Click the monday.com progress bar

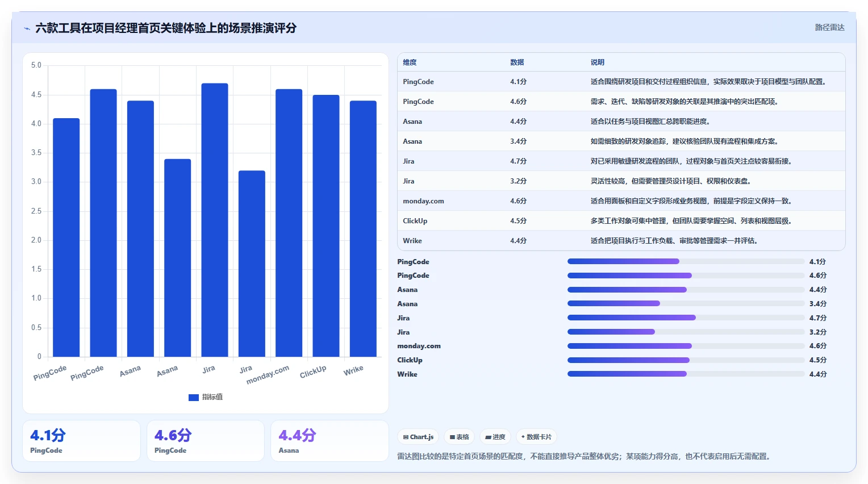tap(686, 346)
